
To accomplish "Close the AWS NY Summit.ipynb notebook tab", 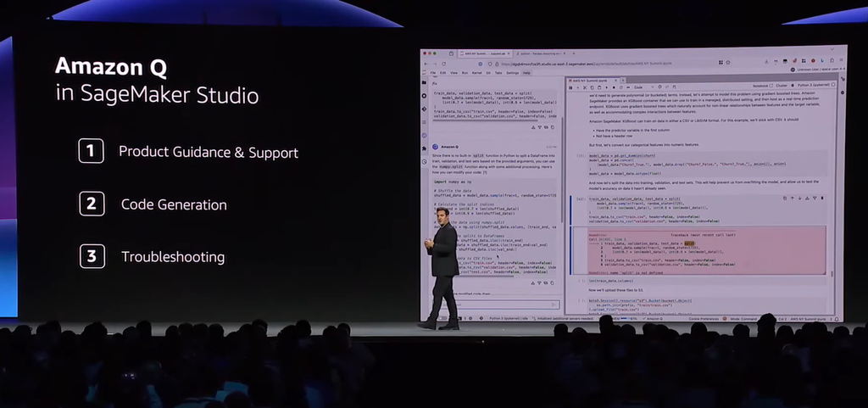I will pyautogui.click(x=615, y=81).
